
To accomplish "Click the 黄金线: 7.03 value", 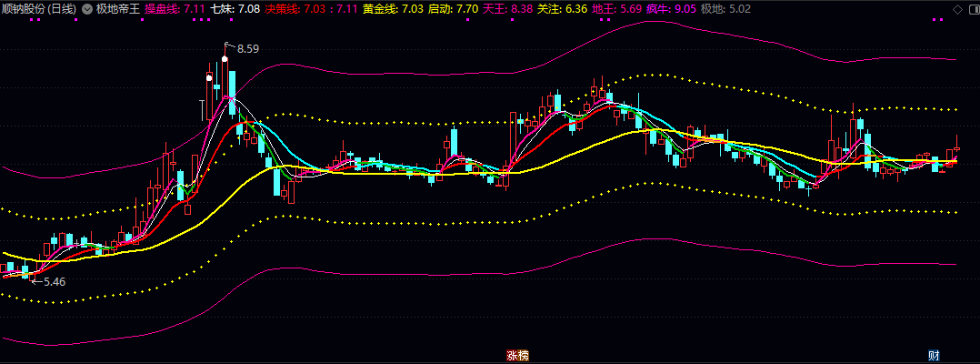I will click(393, 9).
